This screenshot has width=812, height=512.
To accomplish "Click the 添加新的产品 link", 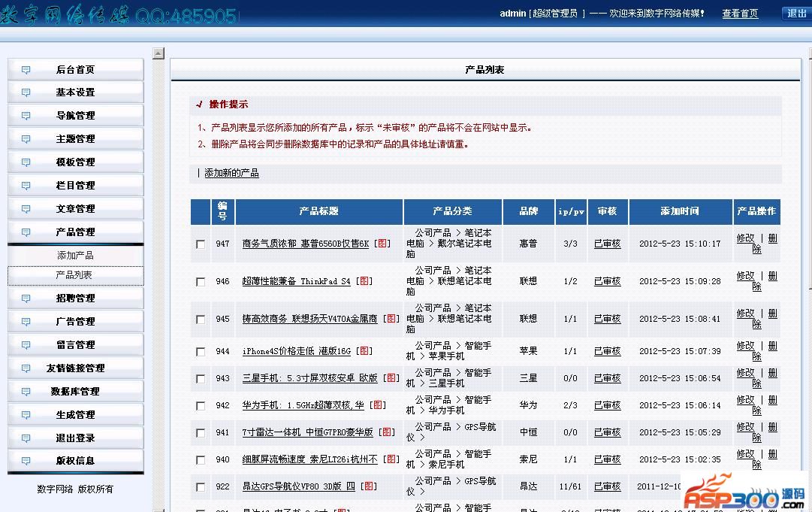I will click(x=231, y=173).
